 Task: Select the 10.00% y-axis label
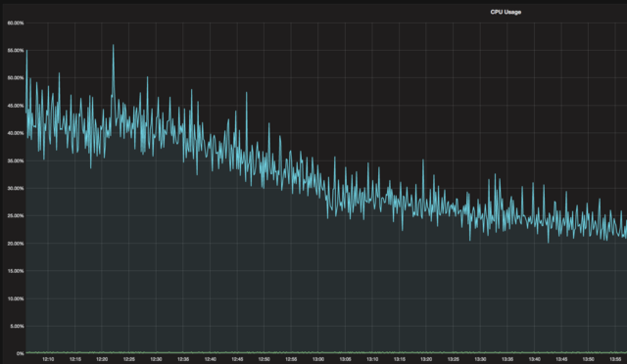point(16,298)
